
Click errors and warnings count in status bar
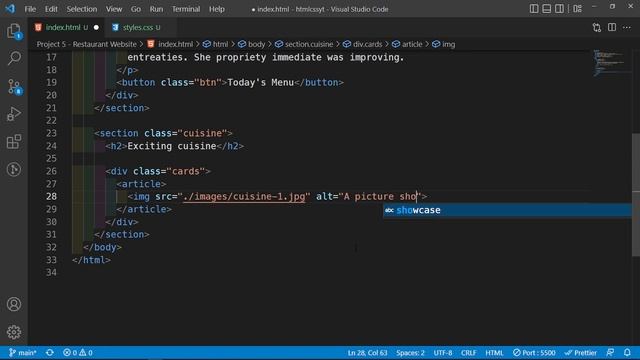pos(78,353)
